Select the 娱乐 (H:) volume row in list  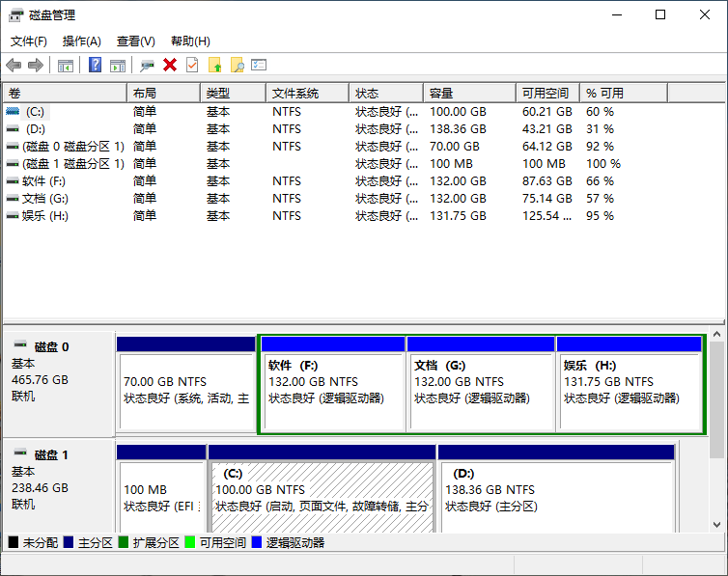(x=44, y=216)
